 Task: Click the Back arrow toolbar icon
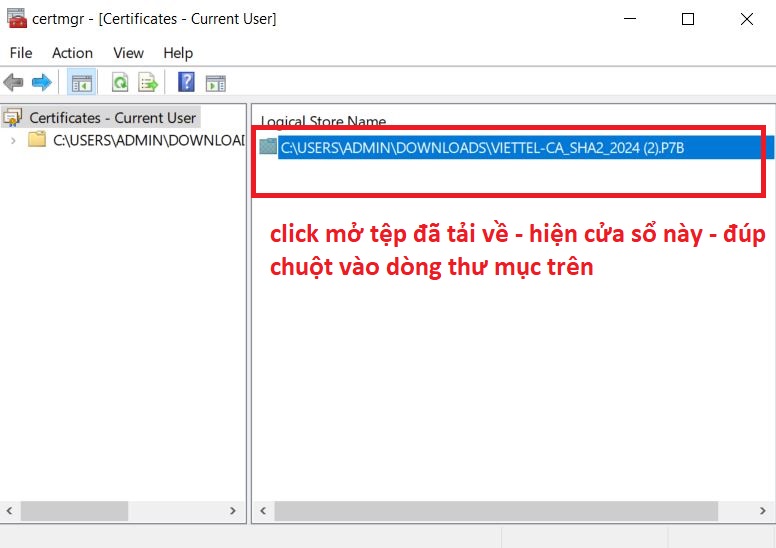point(13,82)
